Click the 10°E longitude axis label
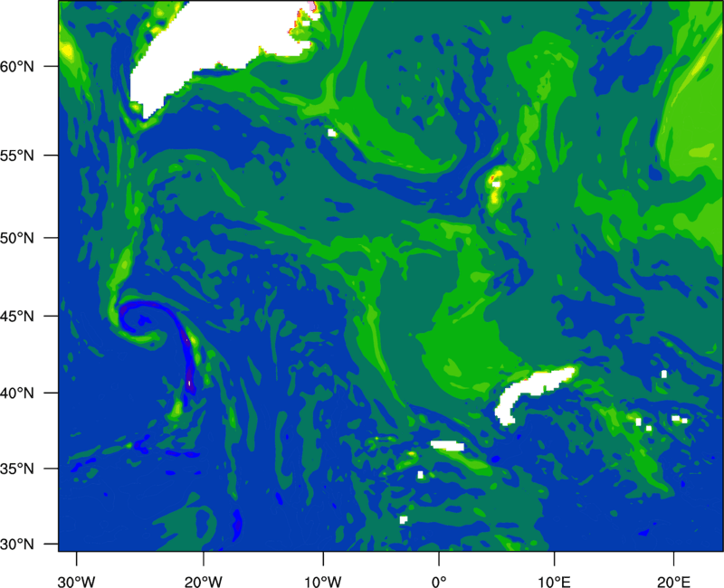 (554, 582)
